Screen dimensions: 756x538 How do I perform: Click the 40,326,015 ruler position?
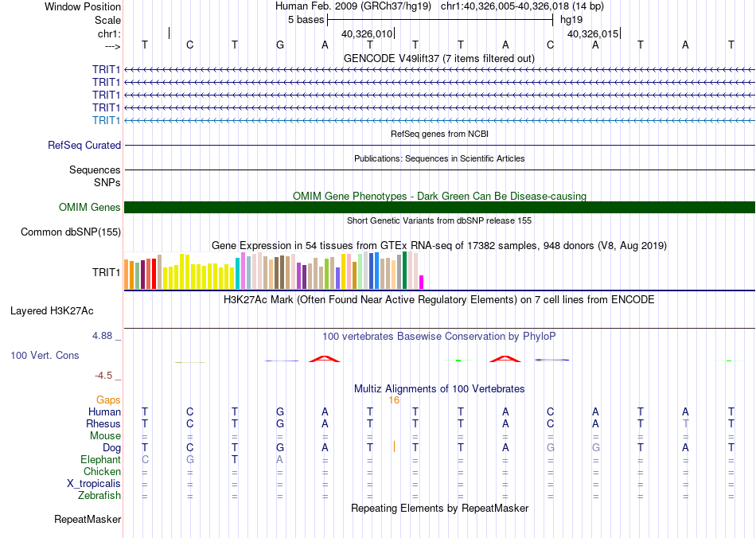(x=593, y=33)
